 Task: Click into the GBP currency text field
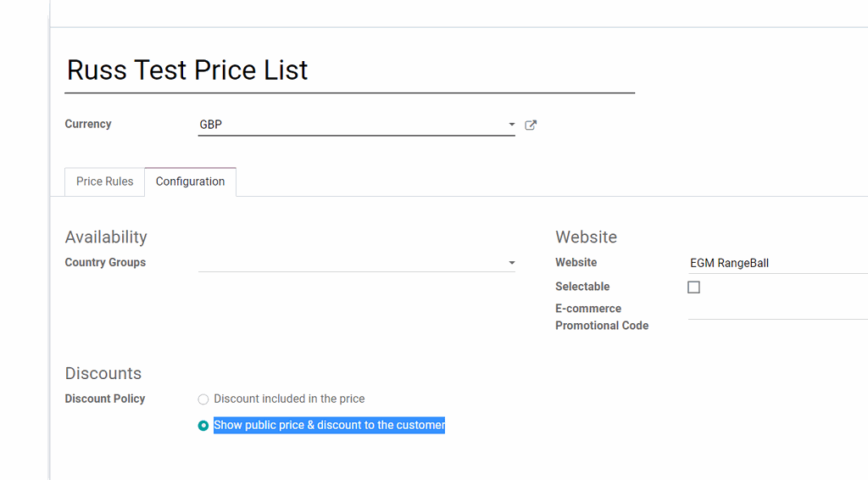348,125
